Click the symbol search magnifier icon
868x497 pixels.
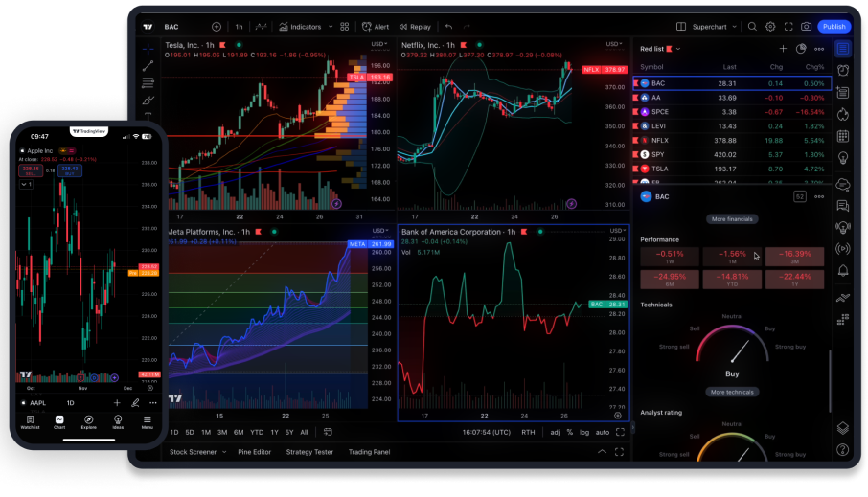[x=752, y=27]
